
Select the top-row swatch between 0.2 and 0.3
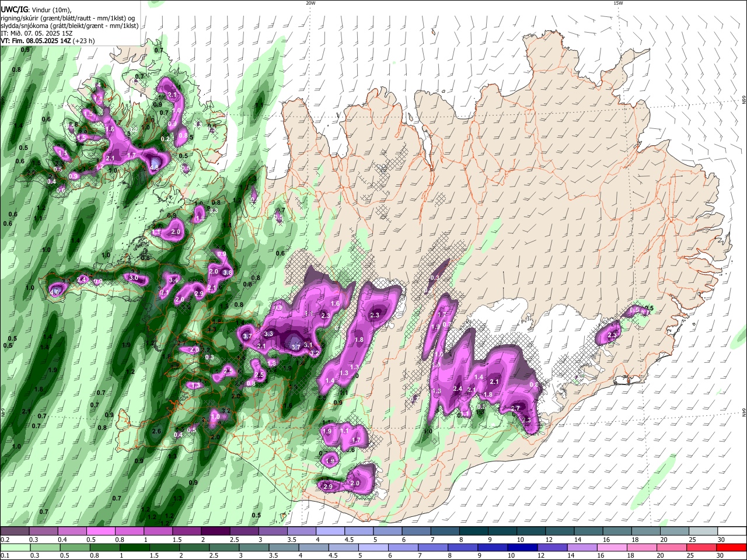tap(15, 531)
